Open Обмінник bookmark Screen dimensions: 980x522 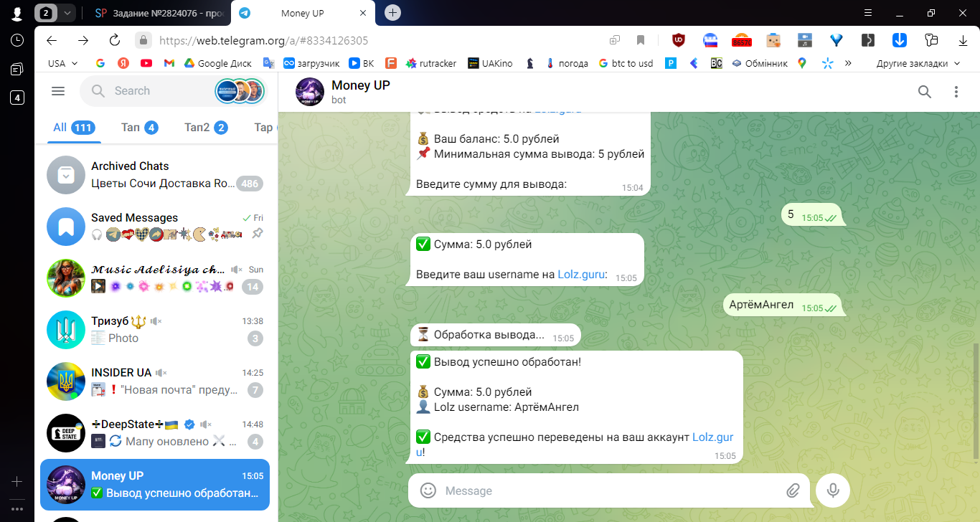point(760,63)
